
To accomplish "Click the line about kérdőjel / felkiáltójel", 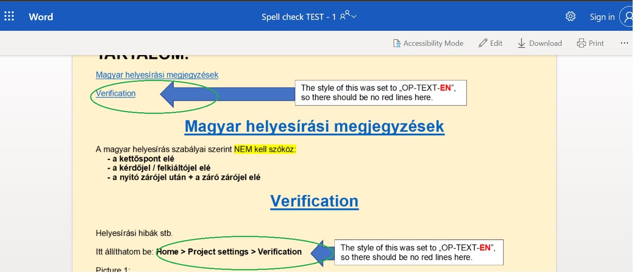I will tap(159, 168).
